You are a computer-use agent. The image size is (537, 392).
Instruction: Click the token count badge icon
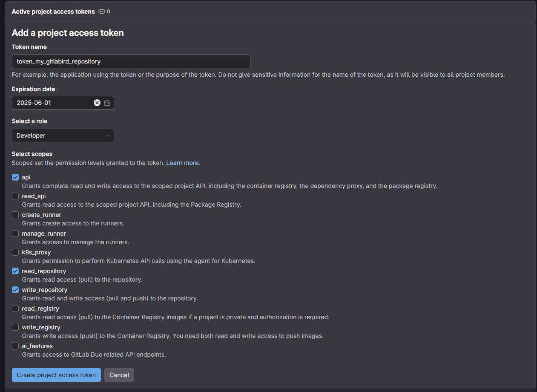[102, 12]
